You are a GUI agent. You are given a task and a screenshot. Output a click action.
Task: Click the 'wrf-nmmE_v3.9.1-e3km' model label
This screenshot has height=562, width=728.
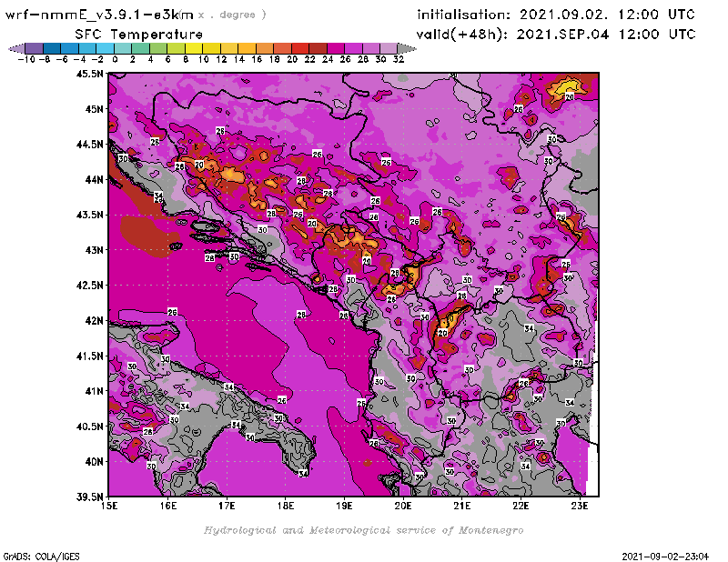click(x=99, y=15)
